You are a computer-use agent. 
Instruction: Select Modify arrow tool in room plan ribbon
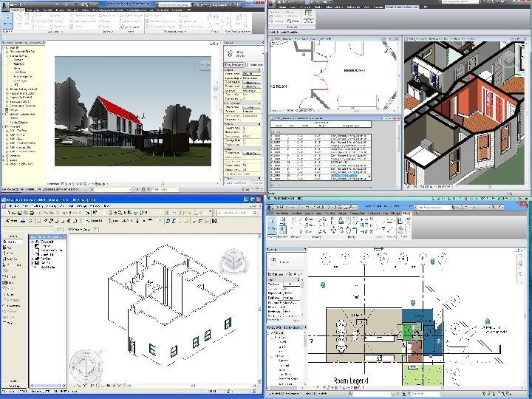coord(271,225)
